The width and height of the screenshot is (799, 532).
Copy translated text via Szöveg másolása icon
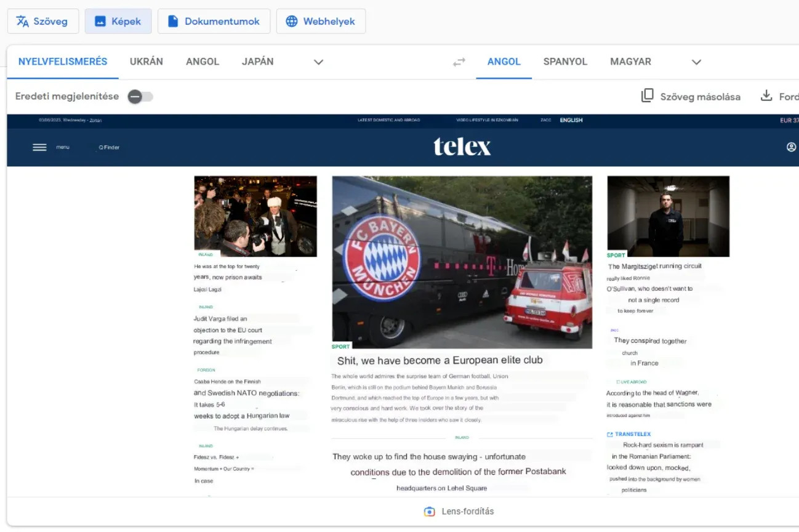[x=647, y=96]
